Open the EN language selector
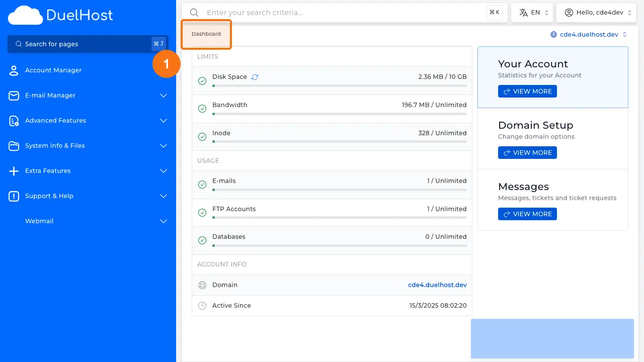The image size is (644, 362). (x=532, y=12)
